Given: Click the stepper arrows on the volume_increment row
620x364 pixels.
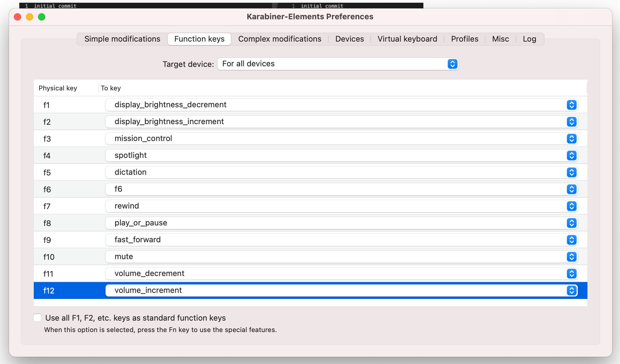Looking at the screenshot, I should [x=571, y=290].
